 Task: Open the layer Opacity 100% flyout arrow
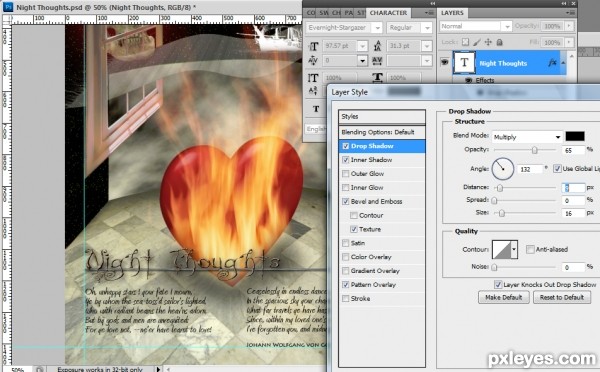(x=569, y=26)
